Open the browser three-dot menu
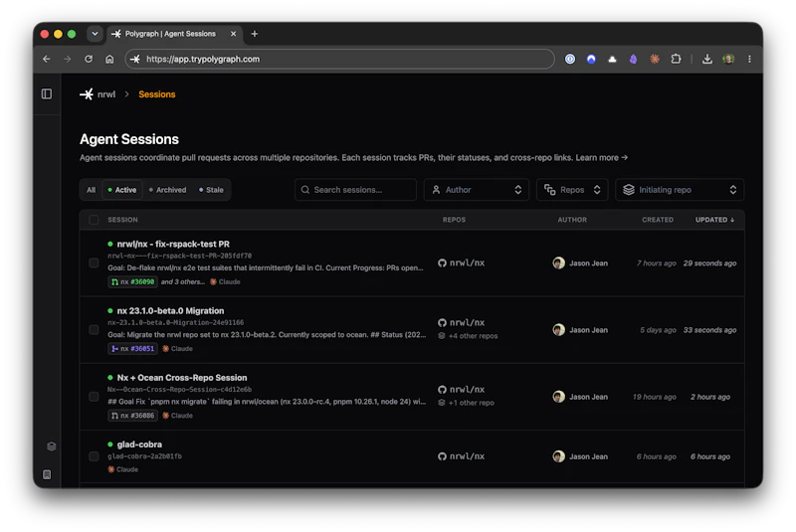This screenshot has height=532, width=796. pyautogui.click(x=749, y=60)
